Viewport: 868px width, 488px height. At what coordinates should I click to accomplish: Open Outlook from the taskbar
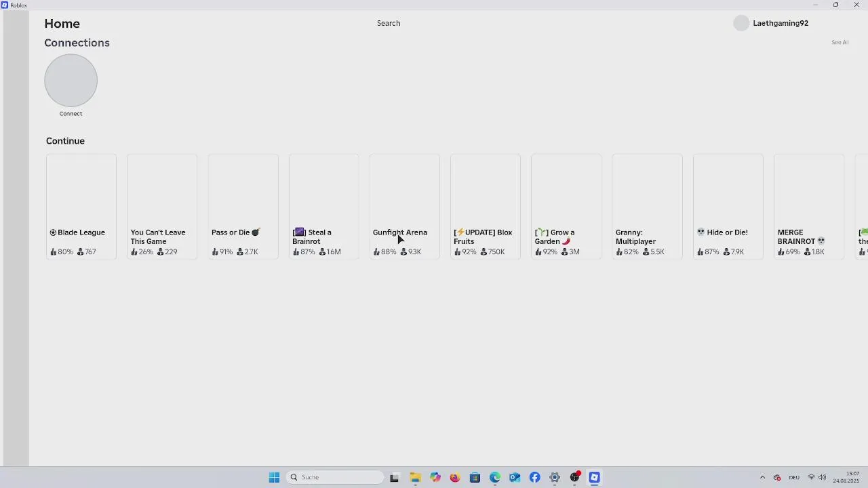[515, 477]
